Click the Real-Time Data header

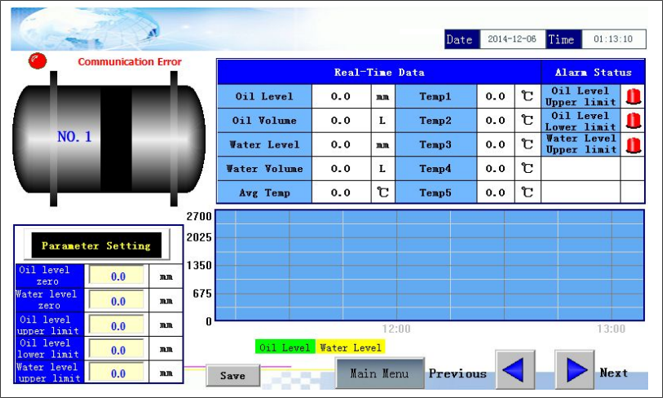click(x=379, y=72)
